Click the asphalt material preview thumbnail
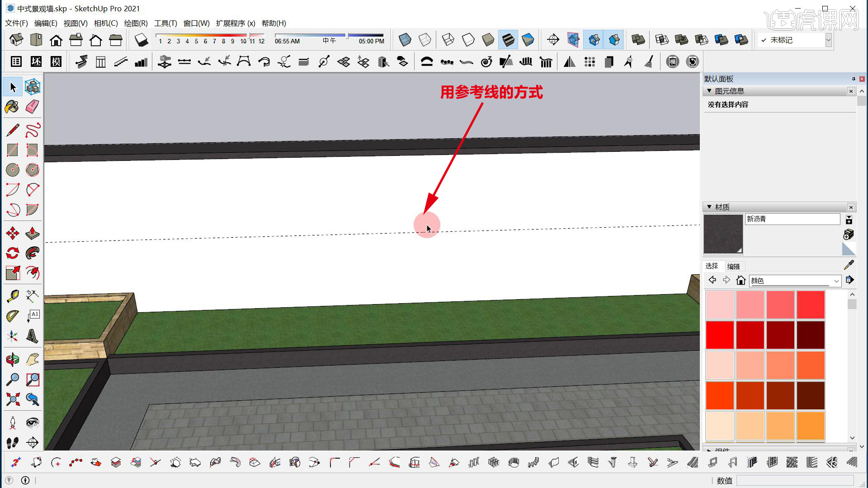 coord(723,234)
